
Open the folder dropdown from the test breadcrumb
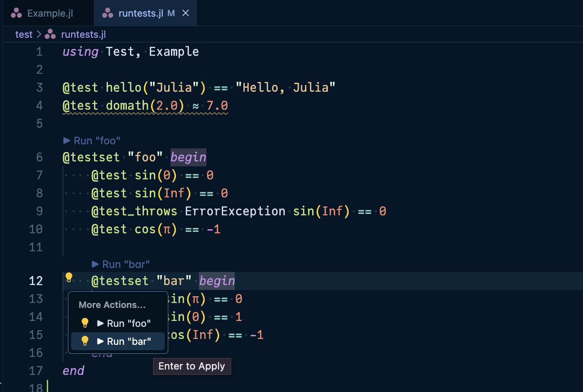(24, 34)
